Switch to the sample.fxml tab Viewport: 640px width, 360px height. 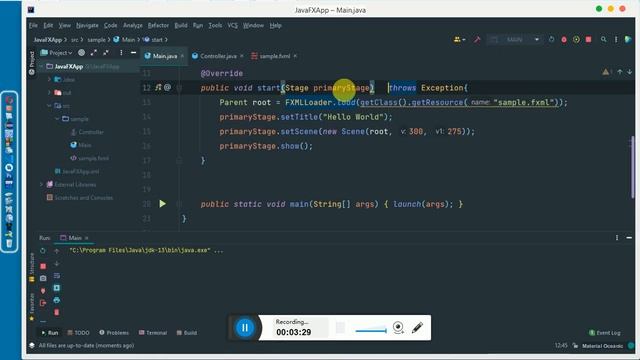tap(274, 56)
